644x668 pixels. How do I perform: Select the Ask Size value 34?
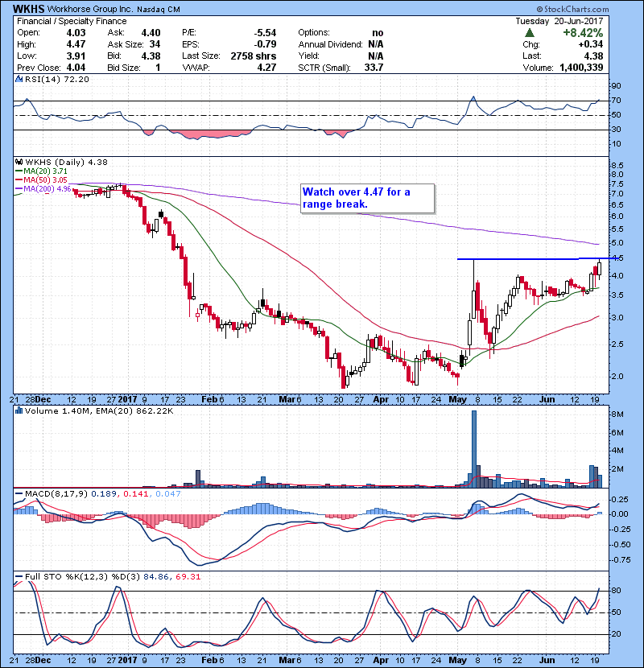(155, 44)
